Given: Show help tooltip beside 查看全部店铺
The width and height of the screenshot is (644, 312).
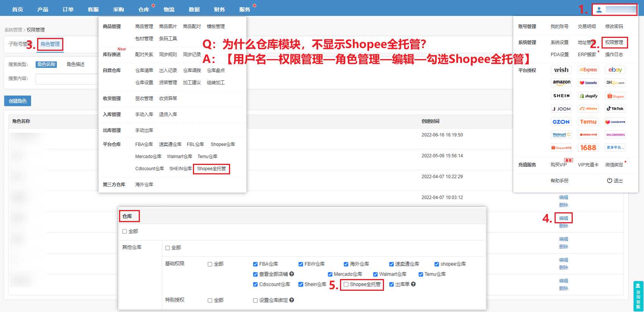Looking at the screenshot, I should (x=292, y=274).
